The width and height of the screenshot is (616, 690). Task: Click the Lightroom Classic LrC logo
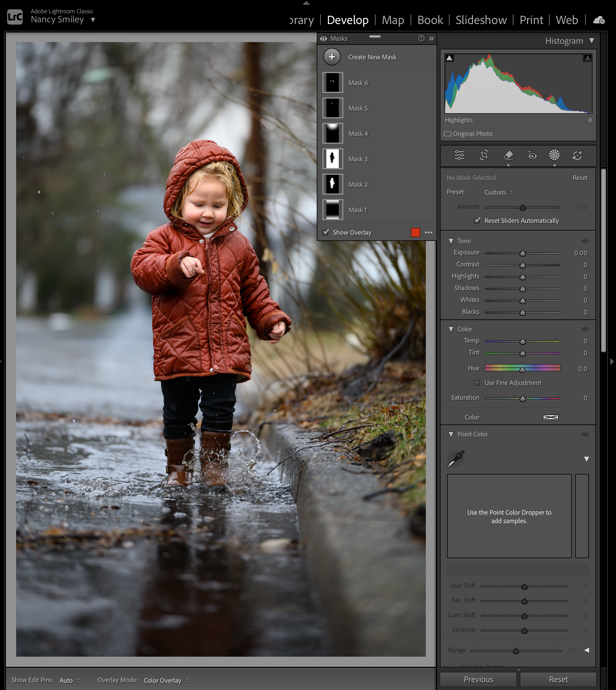pos(15,17)
